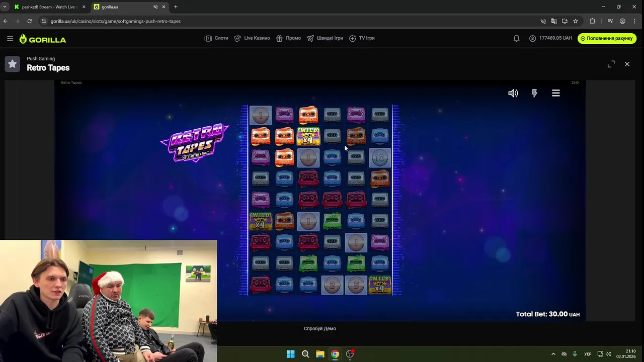
Task: Open the tab search dropdown arrow
Action: click(5, 7)
